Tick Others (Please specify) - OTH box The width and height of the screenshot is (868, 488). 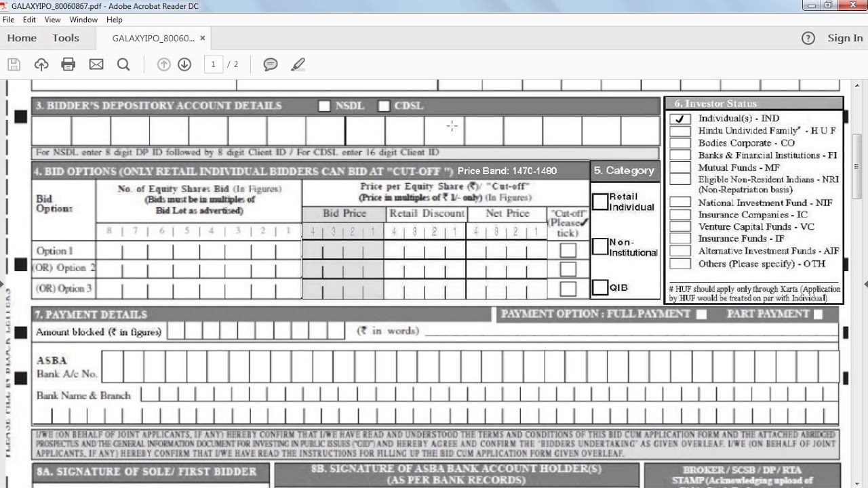[x=680, y=264]
